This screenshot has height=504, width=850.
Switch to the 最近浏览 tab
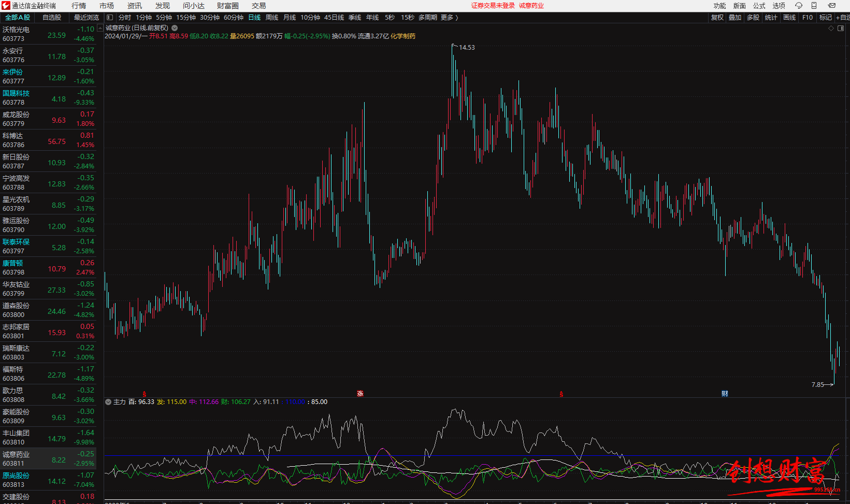pyautogui.click(x=87, y=18)
